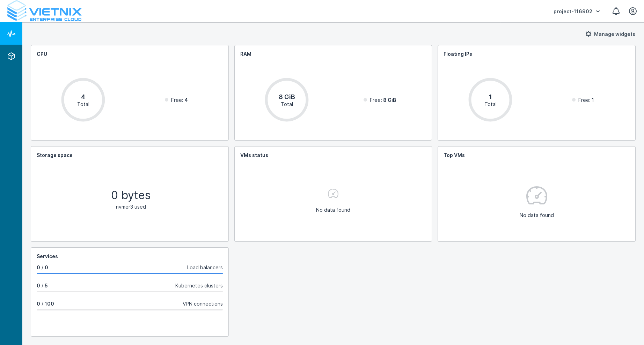Click the chevron next to project-116902
Viewport: 644px width, 345px height.
[x=598, y=12]
